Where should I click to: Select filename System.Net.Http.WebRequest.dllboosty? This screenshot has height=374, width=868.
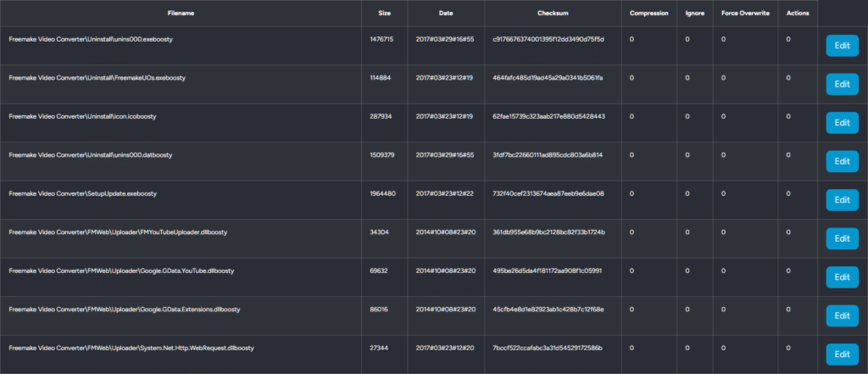[x=131, y=348]
